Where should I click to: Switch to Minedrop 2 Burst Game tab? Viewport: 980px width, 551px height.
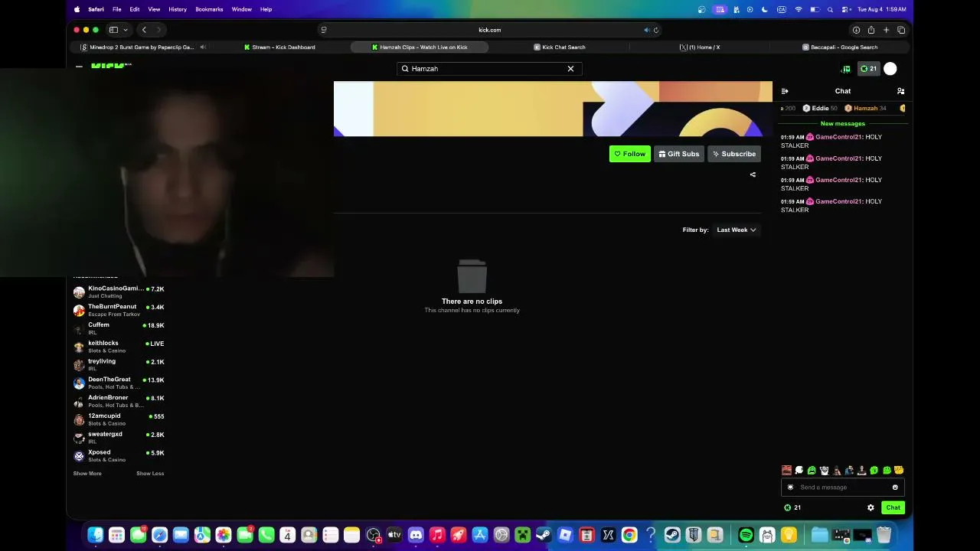pos(142,47)
